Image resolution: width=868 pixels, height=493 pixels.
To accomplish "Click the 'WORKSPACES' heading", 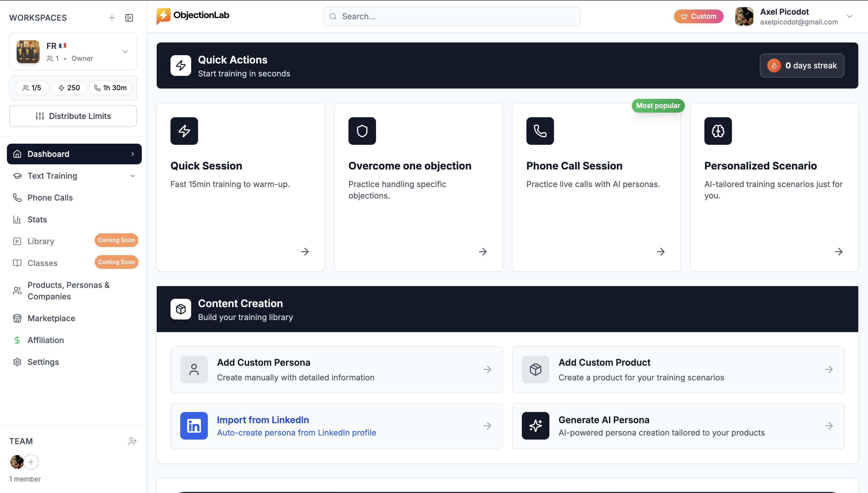I will (38, 18).
